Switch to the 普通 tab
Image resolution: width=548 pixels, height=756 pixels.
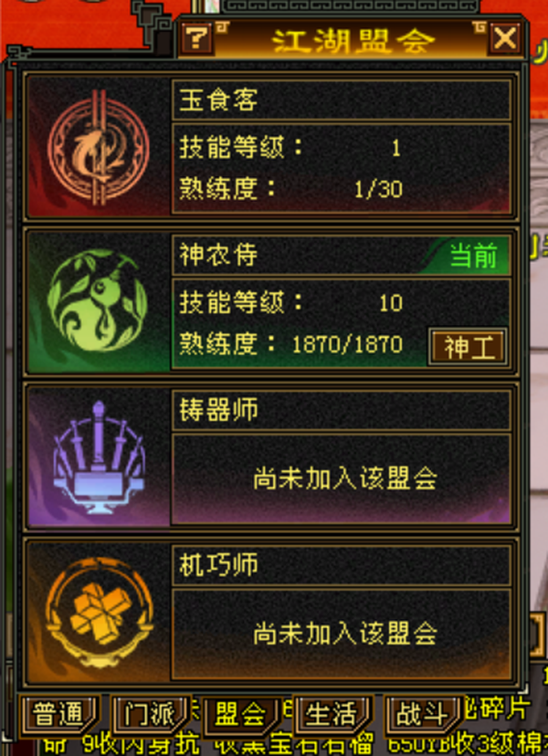click(58, 715)
